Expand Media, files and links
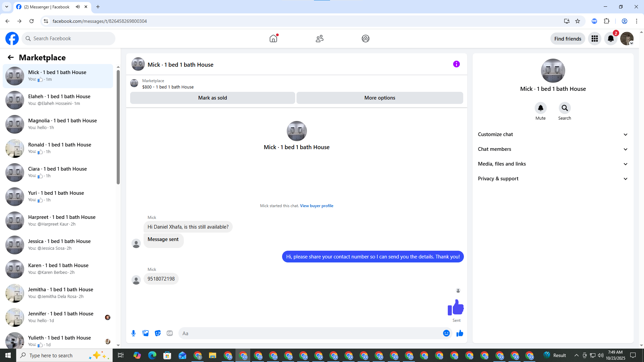This screenshot has width=644, height=362. tap(553, 164)
